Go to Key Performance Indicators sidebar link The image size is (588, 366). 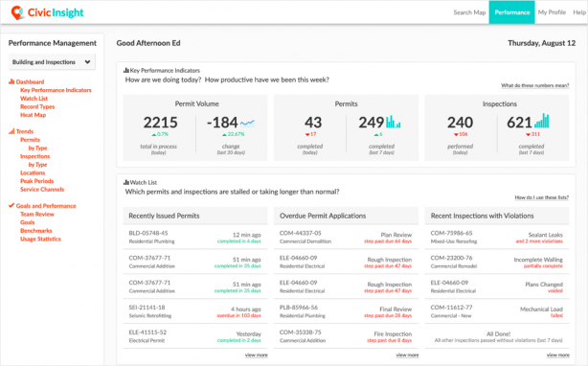[56, 90]
